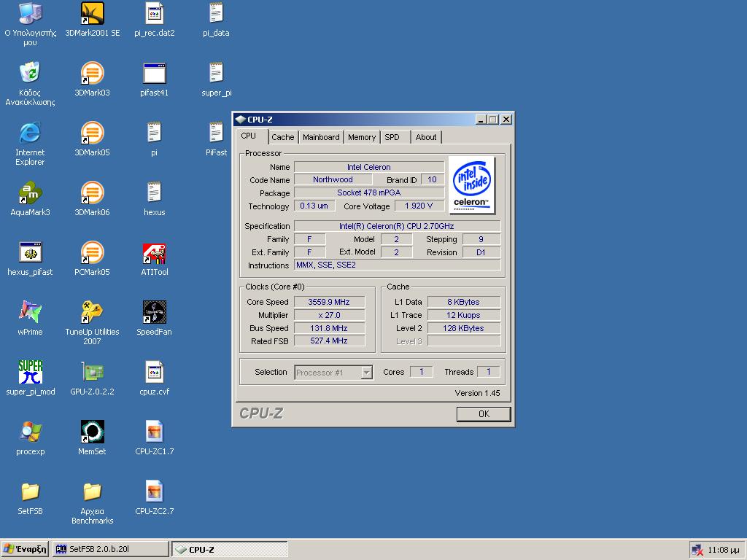Click the Core Voltage 1.920 V value
747x560 pixels.
[x=419, y=206]
